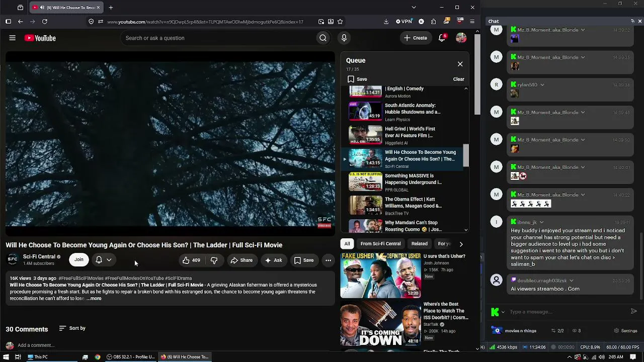
Task: List all tabs with the chevron button
Action: pos(414,8)
